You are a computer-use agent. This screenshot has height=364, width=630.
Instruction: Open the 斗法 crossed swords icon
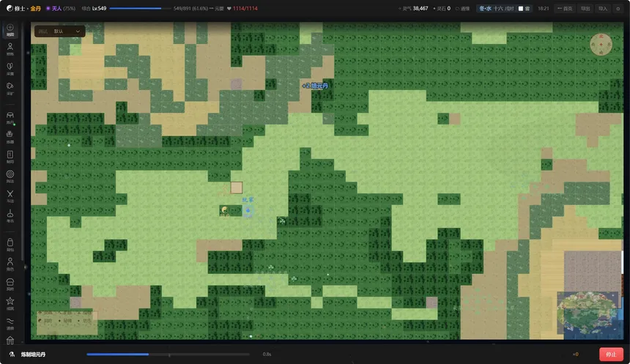10,196
